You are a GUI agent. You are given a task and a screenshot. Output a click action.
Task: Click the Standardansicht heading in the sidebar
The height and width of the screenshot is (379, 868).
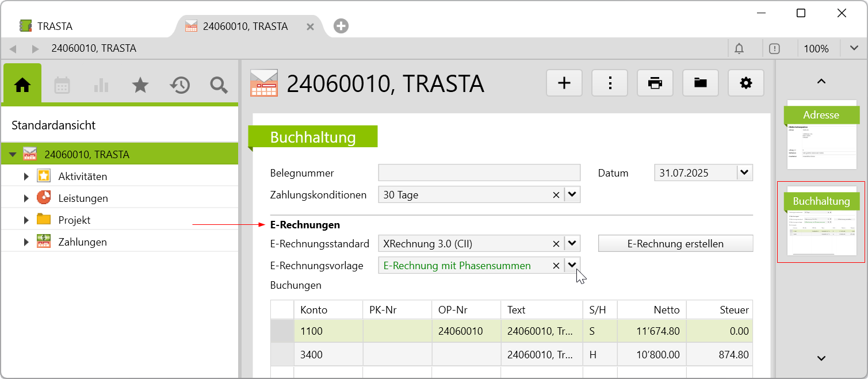(x=53, y=125)
